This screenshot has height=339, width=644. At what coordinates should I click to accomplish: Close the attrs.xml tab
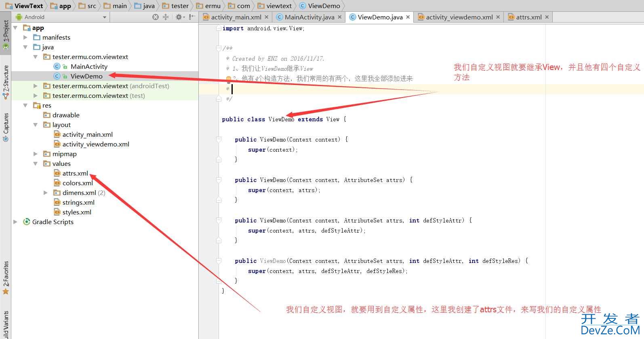pyautogui.click(x=547, y=17)
